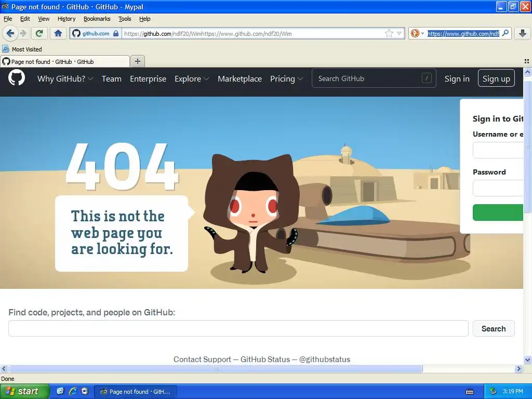
Task: Click the Page not found taskbar button
Action: click(x=135, y=392)
